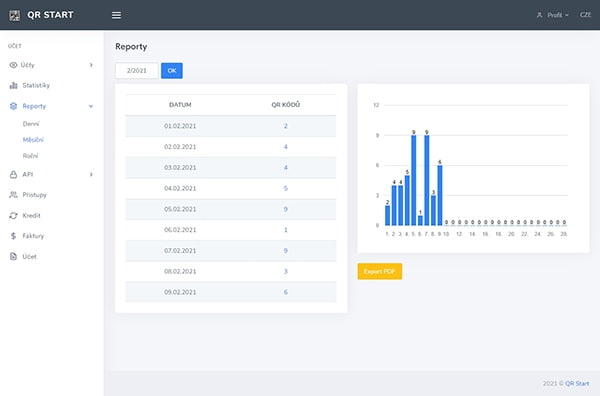Image resolution: width=600 pixels, height=396 pixels.
Task: Click the Účty eye icon
Action: point(13,65)
